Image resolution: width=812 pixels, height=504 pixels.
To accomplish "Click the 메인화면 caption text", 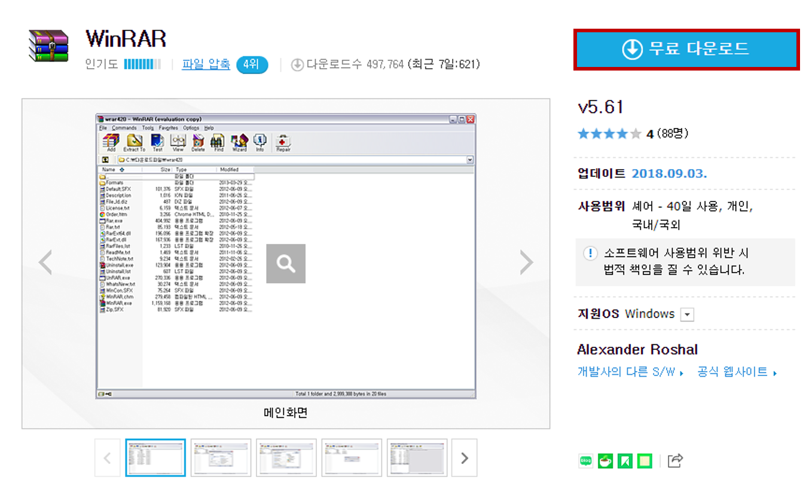I will [286, 413].
